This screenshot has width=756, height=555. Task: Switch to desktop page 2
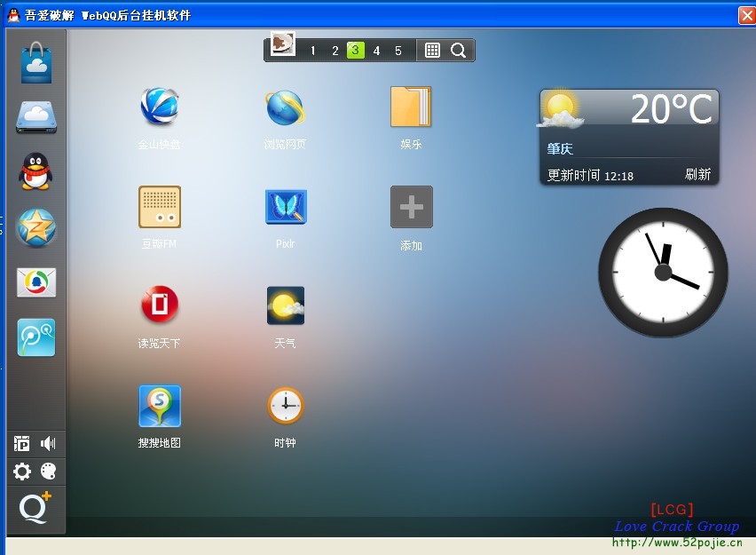[x=335, y=51]
